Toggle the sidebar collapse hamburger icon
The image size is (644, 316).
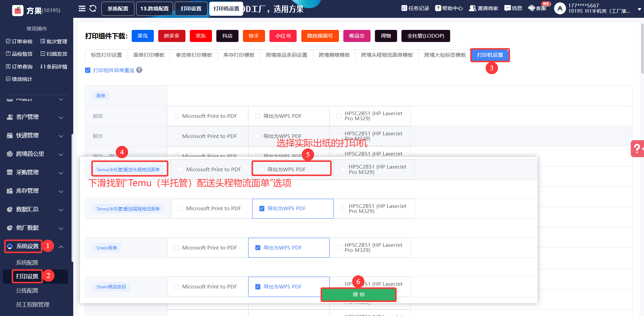[82, 8]
